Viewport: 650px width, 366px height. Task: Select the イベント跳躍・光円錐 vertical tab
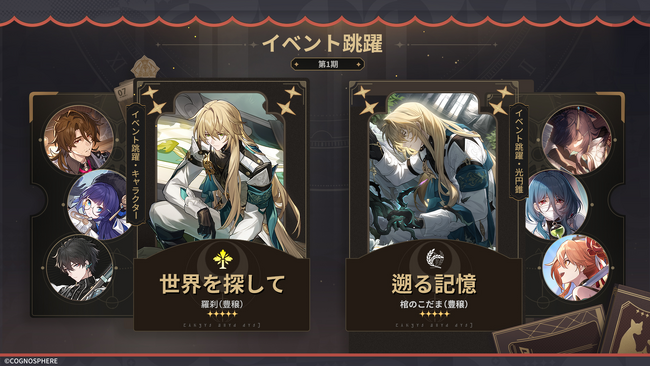519,151
